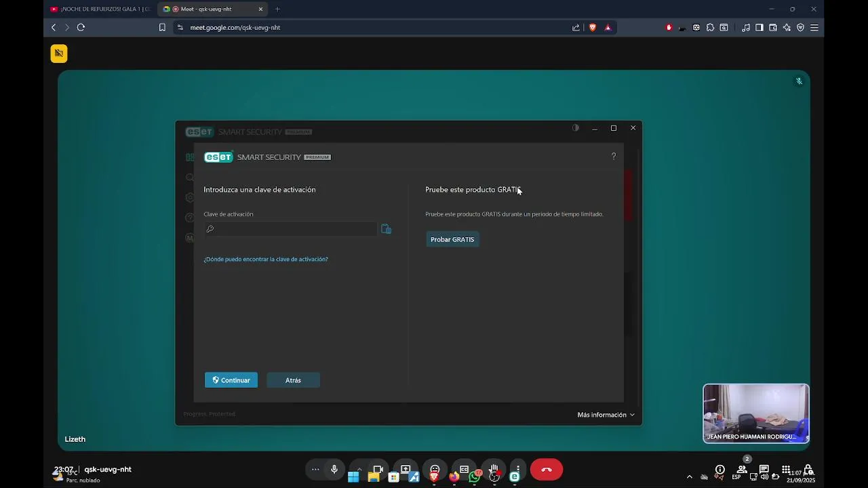Close the Meet browser tab

[260, 9]
